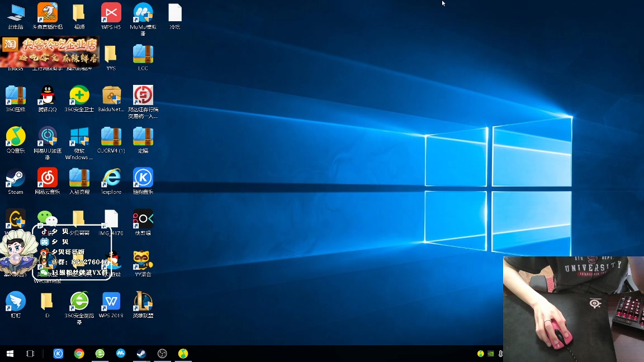Open the WPS 2019 shortcut

(x=111, y=304)
